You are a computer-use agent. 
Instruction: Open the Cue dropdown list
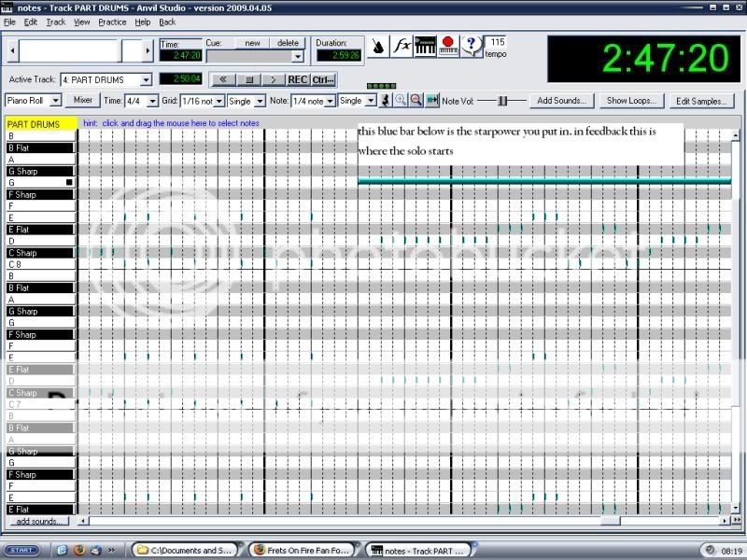[298, 57]
